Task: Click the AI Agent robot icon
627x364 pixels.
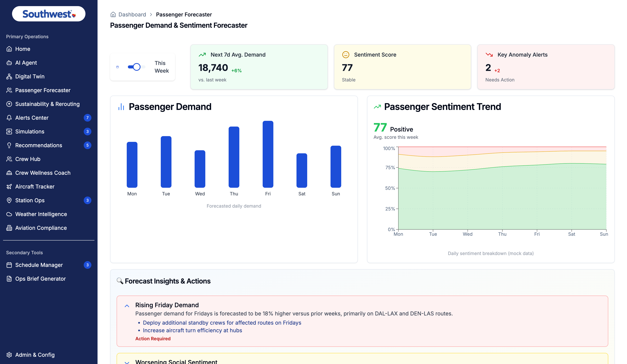Action: (x=9, y=63)
